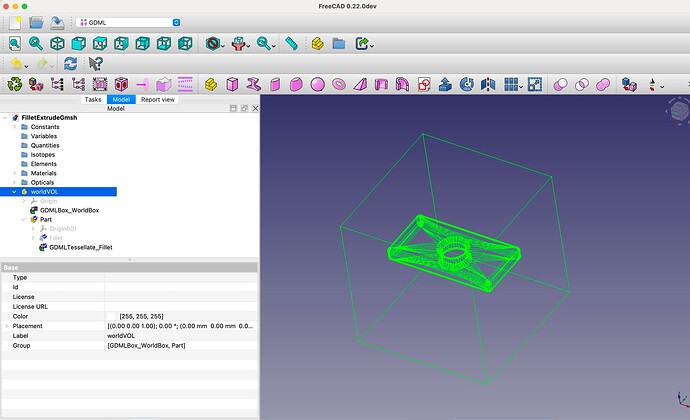Click the create Part yellow icon in view toolbar
Screen dimensions: 690x420
[x=318, y=44]
